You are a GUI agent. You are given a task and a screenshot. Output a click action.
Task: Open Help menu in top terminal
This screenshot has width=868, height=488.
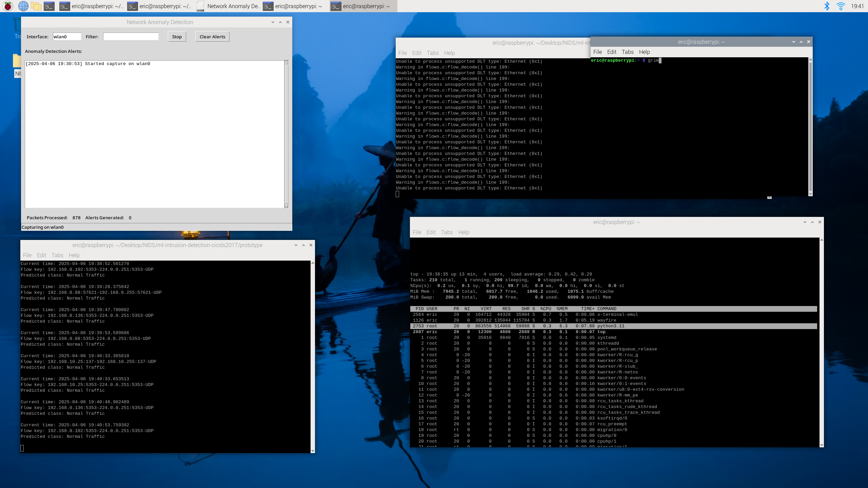click(x=463, y=232)
